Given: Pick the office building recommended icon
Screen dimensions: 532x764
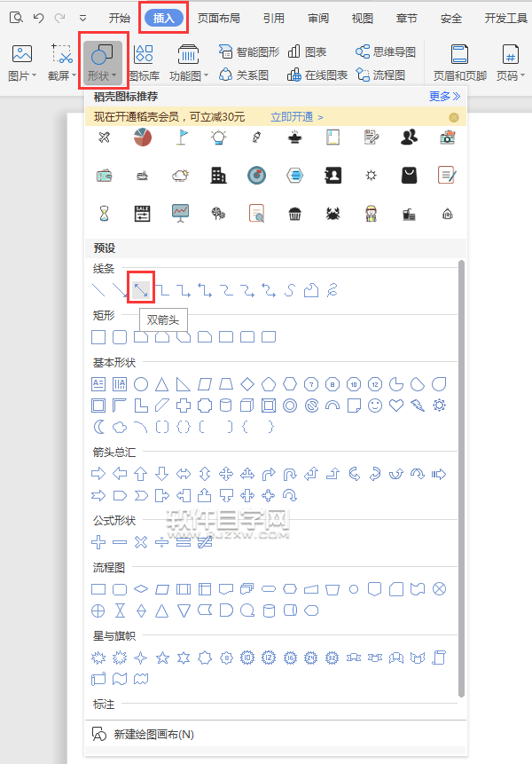Looking at the screenshot, I should pos(218,176).
